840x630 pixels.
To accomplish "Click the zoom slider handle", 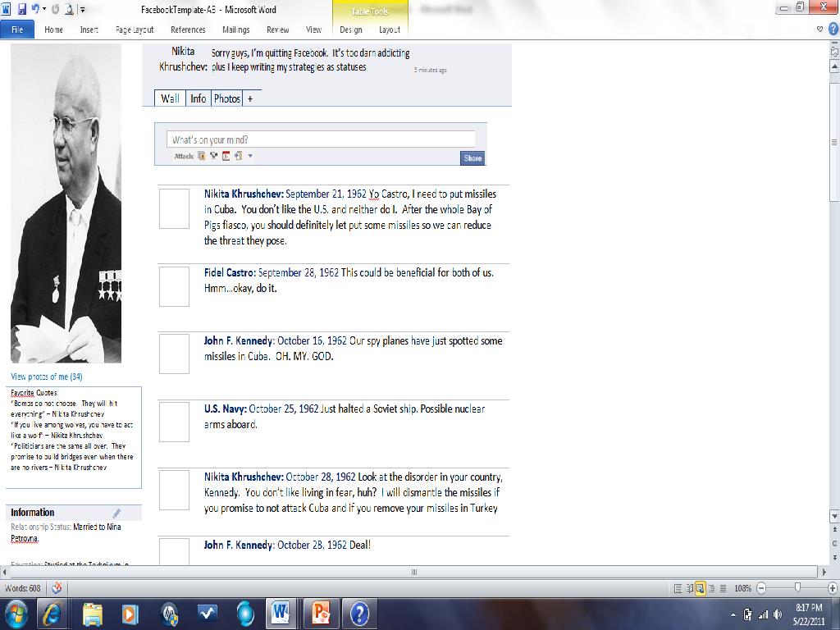I will pyautogui.click(x=797, y=587).
